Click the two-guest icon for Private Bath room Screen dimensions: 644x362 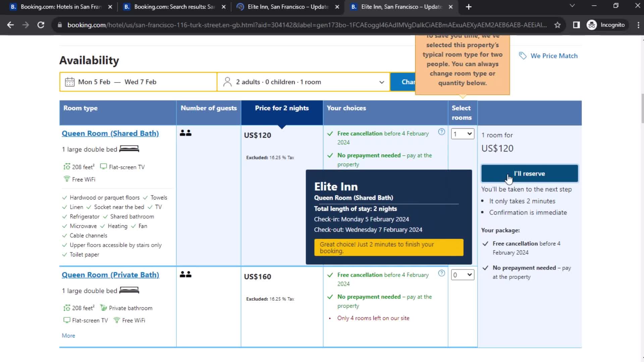pyautogui.click(x=185, y=275)
